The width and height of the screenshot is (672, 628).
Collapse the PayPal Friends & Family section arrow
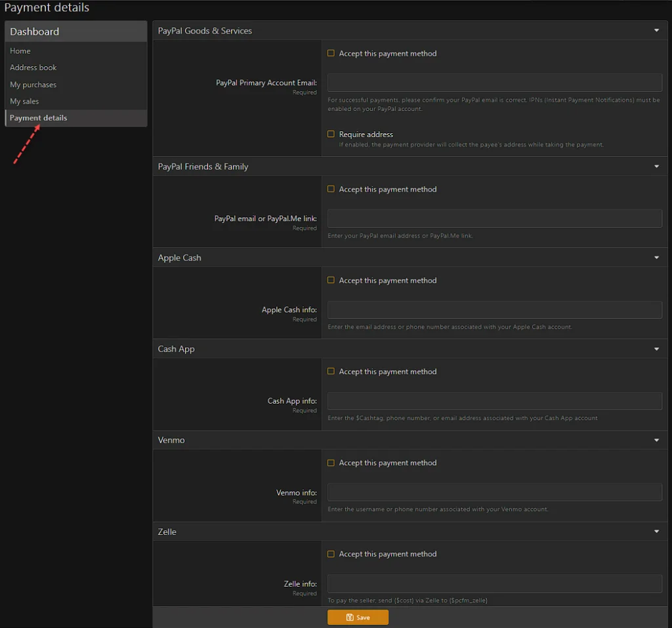click(656, 167)
